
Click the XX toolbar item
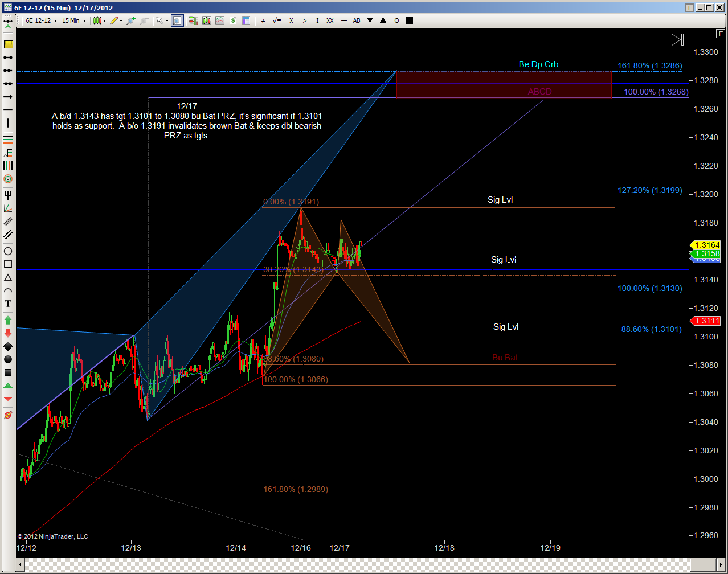tap(330, 20)
